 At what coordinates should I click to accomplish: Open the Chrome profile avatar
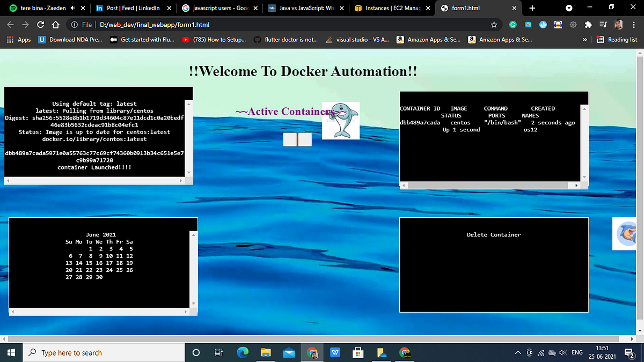(x=618, y=25)
